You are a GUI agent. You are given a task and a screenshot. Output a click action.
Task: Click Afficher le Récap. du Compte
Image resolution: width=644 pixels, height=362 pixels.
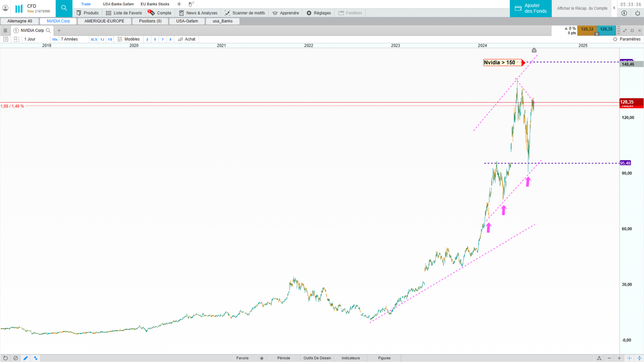(x=582, y=8)
